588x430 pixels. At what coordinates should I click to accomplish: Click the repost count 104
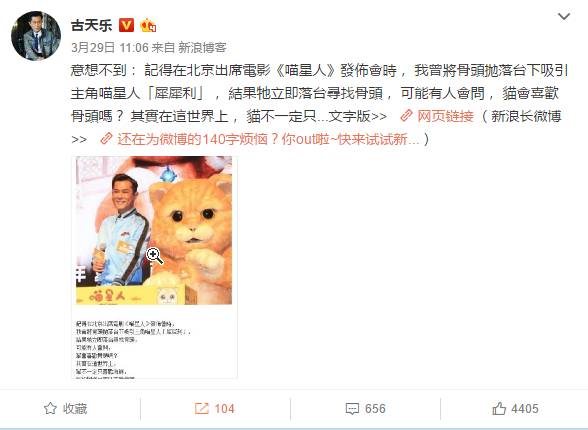coord(224,409)
